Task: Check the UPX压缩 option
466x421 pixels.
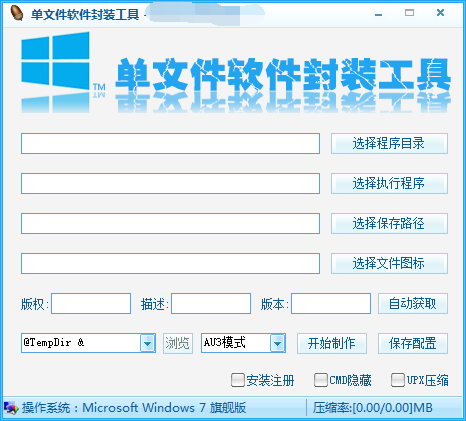Action: point(398,380)
